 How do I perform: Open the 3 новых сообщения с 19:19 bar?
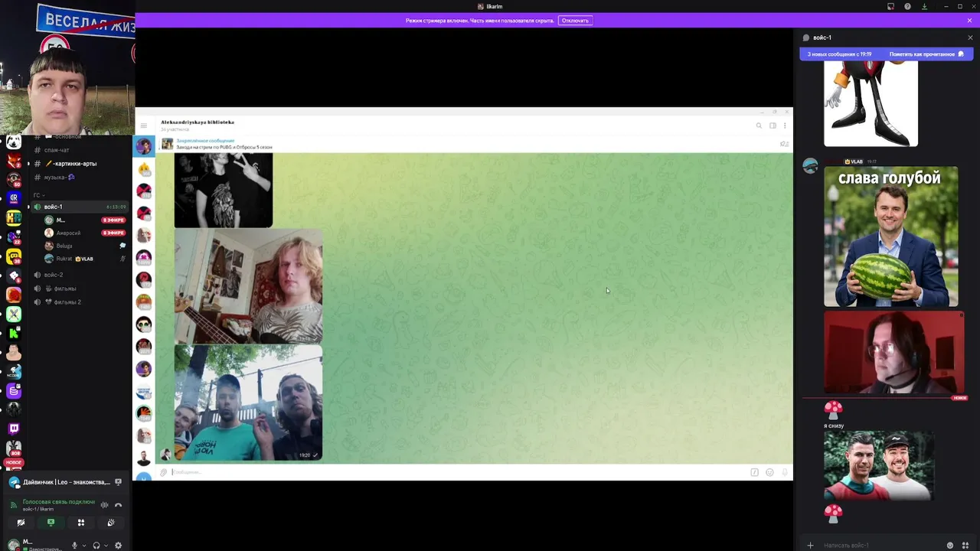pyautogui.click(x=840, y=54)
